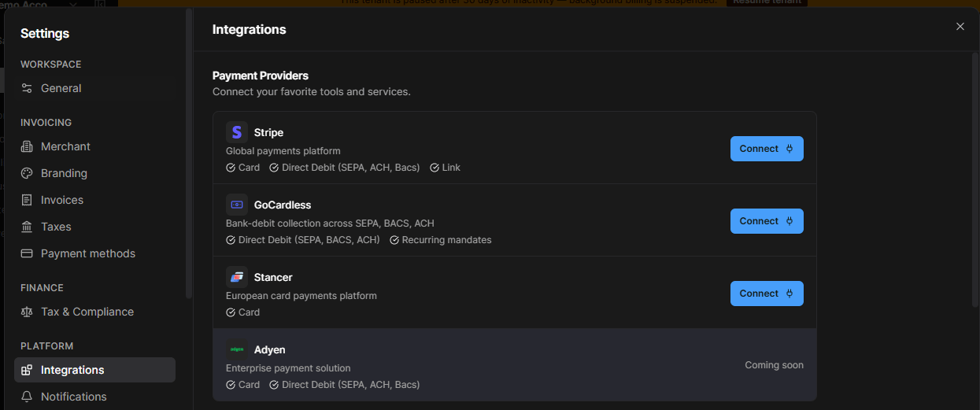Connect the Stripe payment provider
The width and height of the screenshot is (980, 410).
767,149
